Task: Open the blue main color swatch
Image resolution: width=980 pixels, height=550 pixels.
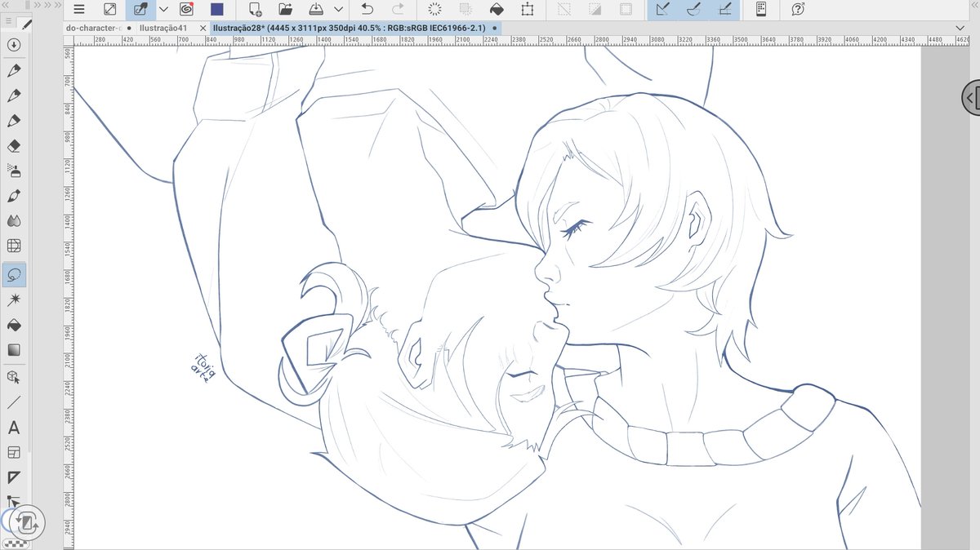Action: coord(217,9)
